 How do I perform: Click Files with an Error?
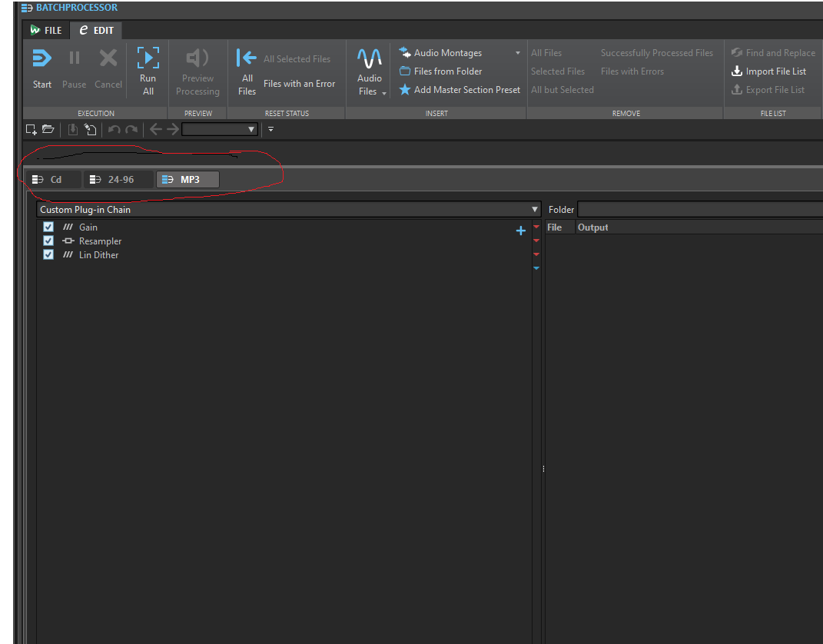click(x=299, y=84)
